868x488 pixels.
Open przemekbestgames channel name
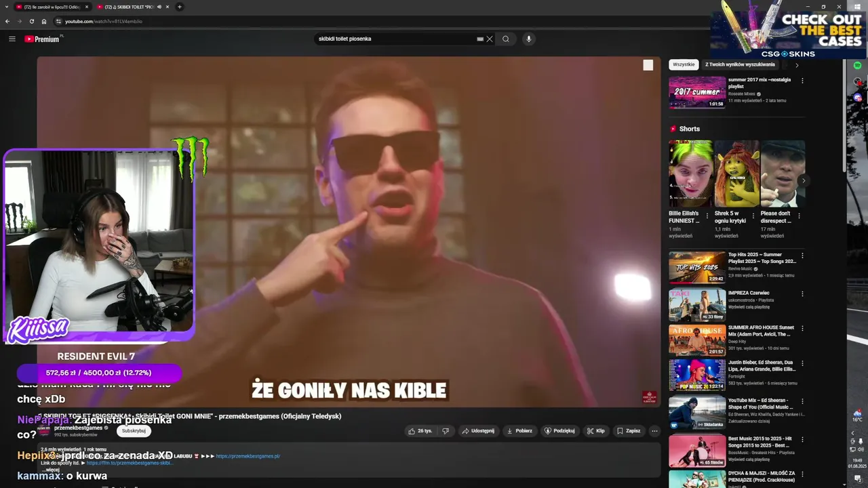point(78,428)
